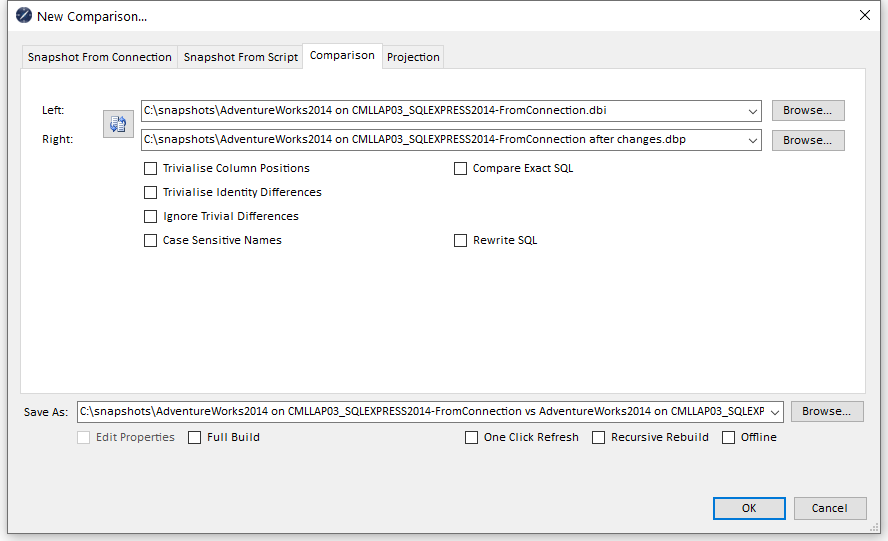
Task: Tick the Compare Exact SQL checkbox
Action: click(461, 169)
